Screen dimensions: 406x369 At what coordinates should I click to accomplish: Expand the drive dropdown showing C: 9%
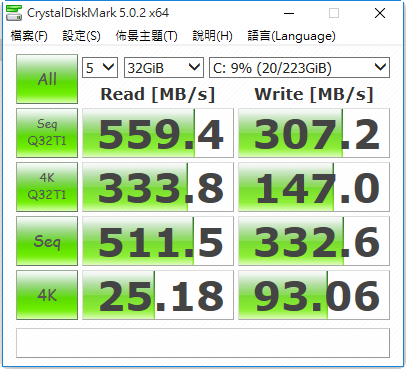[299, 68]
